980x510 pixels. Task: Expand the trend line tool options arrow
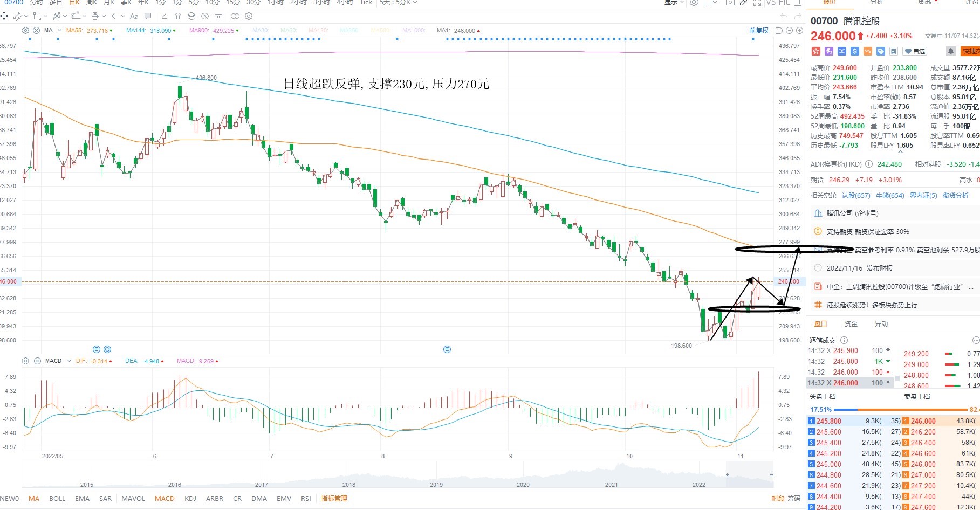click(26, 16)
